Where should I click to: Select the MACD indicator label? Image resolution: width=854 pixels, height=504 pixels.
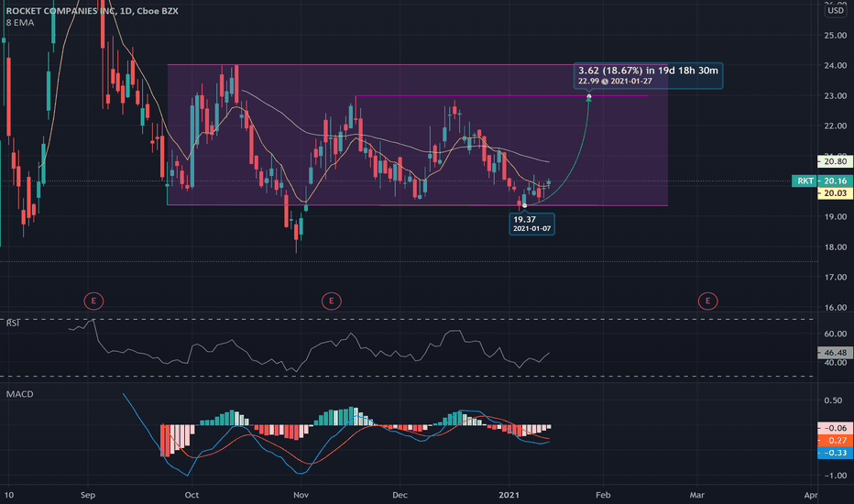(x=19, y=394)
